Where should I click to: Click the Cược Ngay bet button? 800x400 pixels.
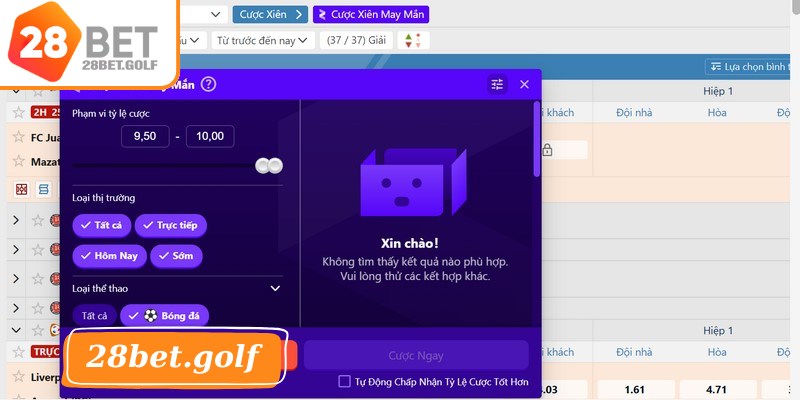pos(416,355)
